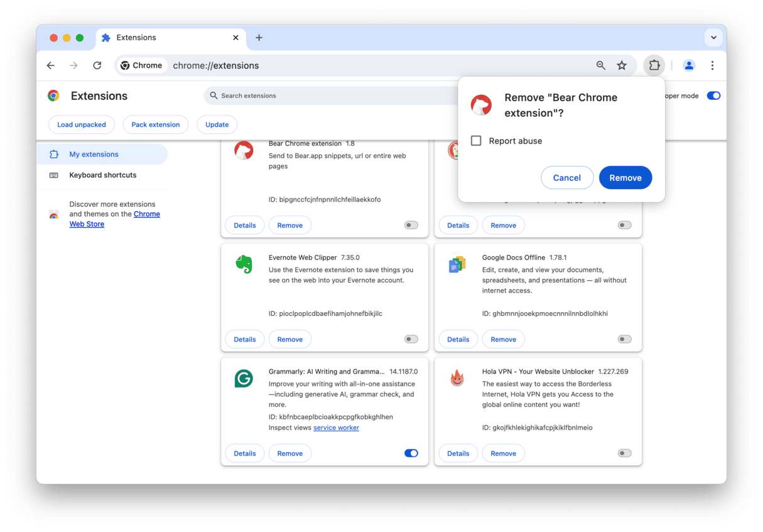Click the Hola VPN version 1.227.269
Viewport: 763px width, 532px height.
[614, 372]
